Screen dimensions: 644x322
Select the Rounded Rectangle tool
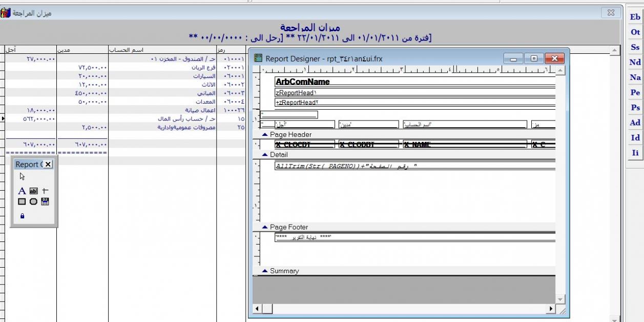tap(34, 202)
